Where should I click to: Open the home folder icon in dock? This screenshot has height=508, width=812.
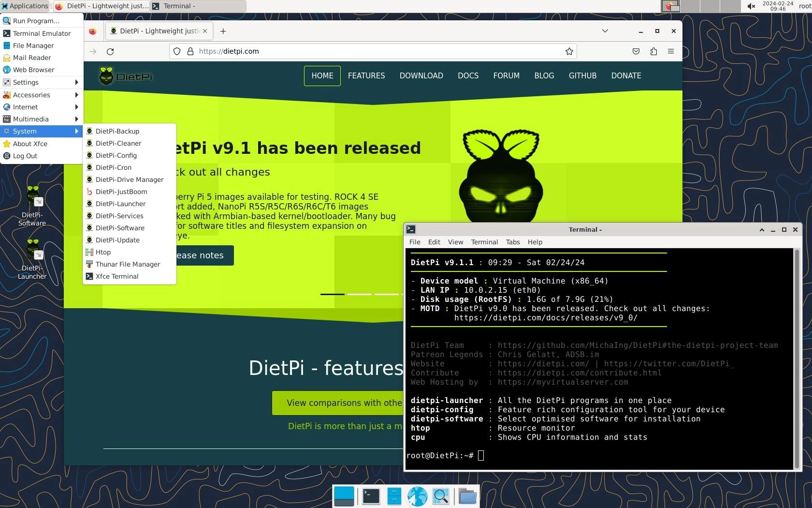[x=467, y=496]
